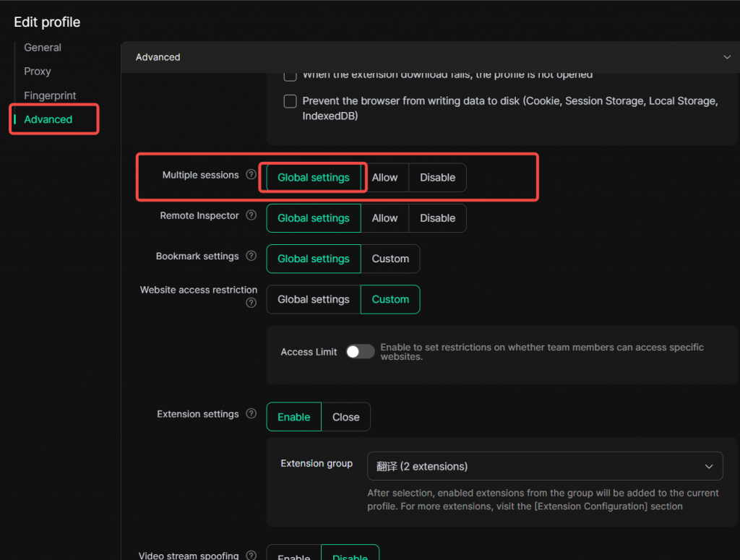This screenshot has height=560, width=740.
Task: Choose Close for Extension settings
Action: [345, 417]
